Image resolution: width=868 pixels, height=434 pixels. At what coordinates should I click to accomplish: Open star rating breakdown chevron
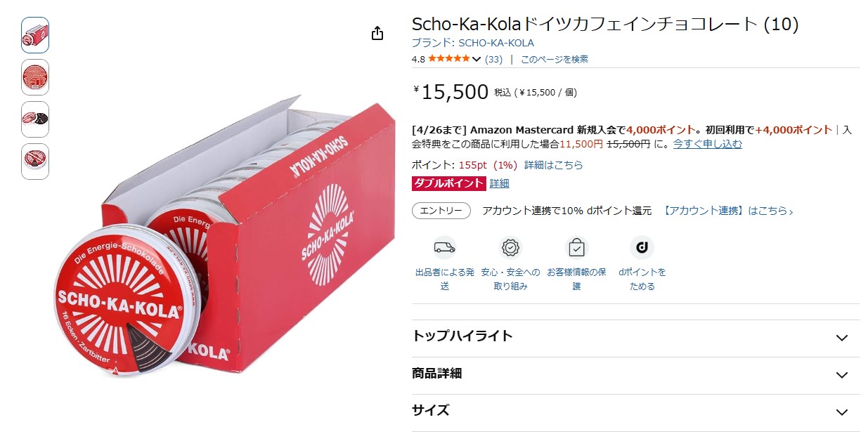click(x=477, y=59)
